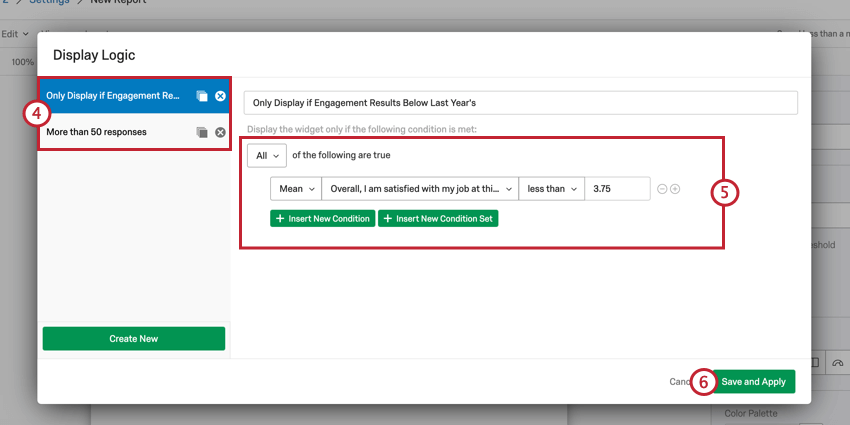850x425 pixels.
Task: Open the 'Overall, I am satisfied' question dropdown
Action: point(420,189)
